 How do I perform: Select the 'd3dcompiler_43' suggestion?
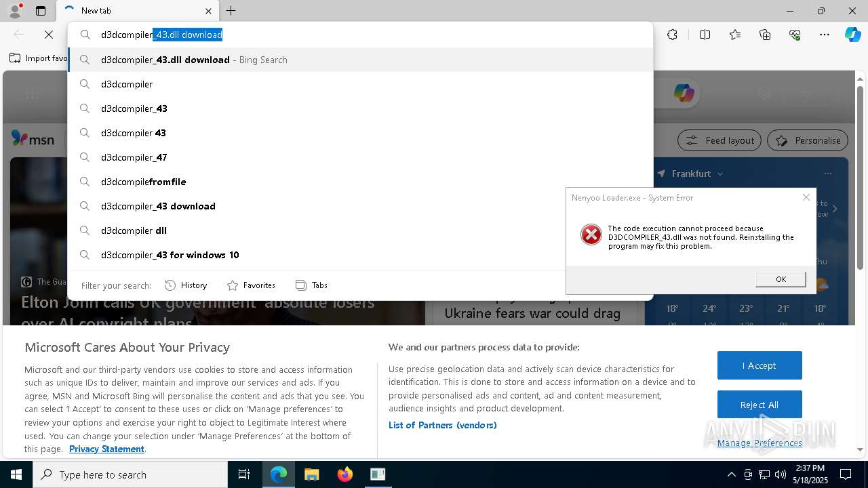(x=360, y=108)
